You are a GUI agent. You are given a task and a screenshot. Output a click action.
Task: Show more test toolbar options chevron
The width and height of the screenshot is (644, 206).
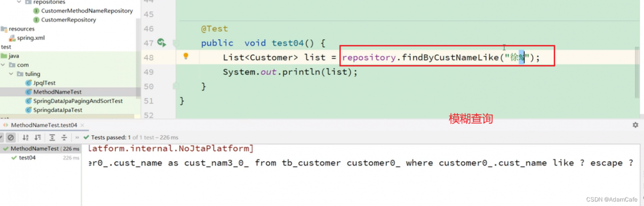77,137
